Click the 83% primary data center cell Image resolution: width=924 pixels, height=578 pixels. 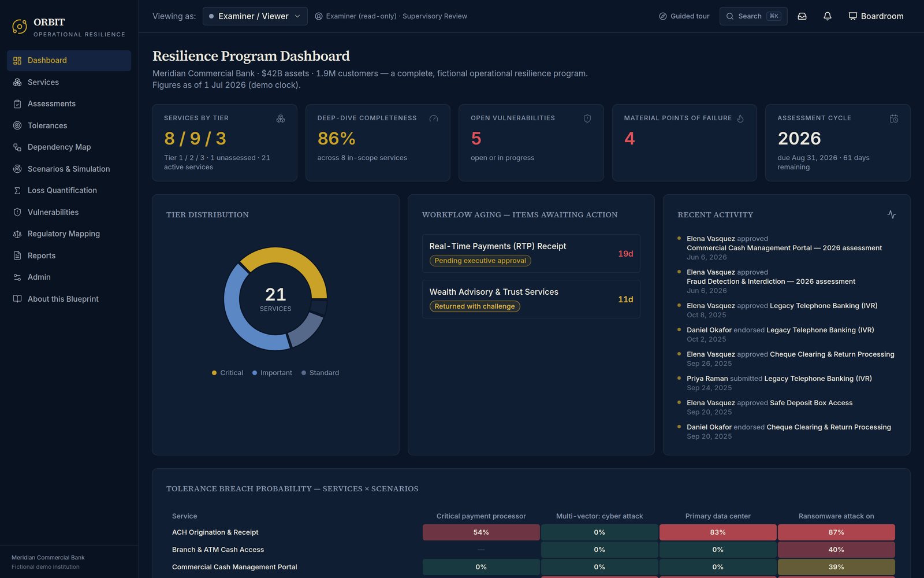[x=718, y=532]
